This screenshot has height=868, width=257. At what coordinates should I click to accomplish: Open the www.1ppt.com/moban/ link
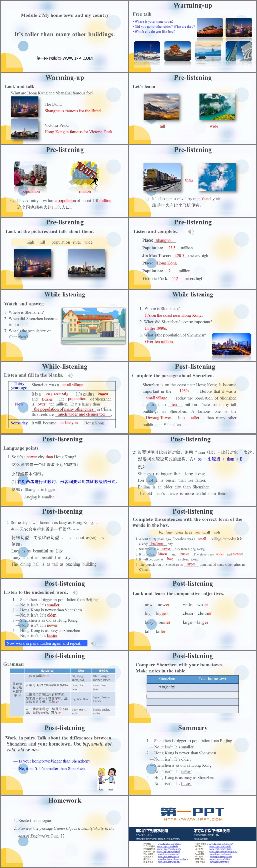click(x=169, y=844)
